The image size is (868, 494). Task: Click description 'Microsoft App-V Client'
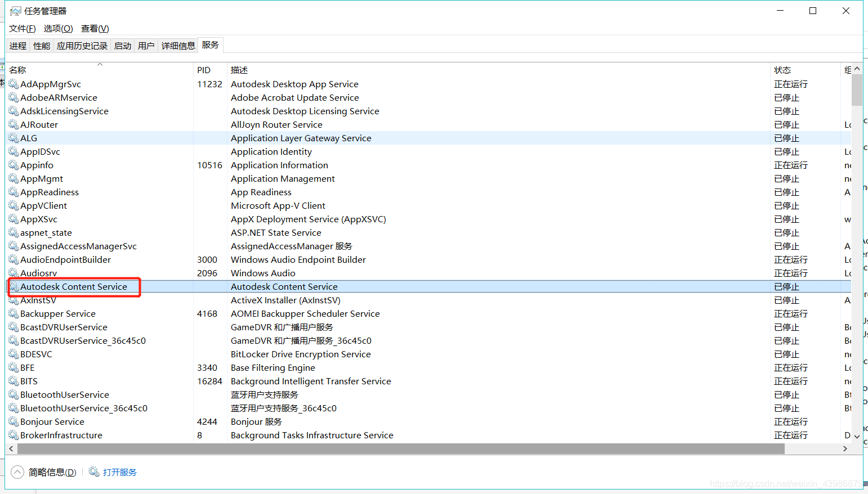click(278, 205)
